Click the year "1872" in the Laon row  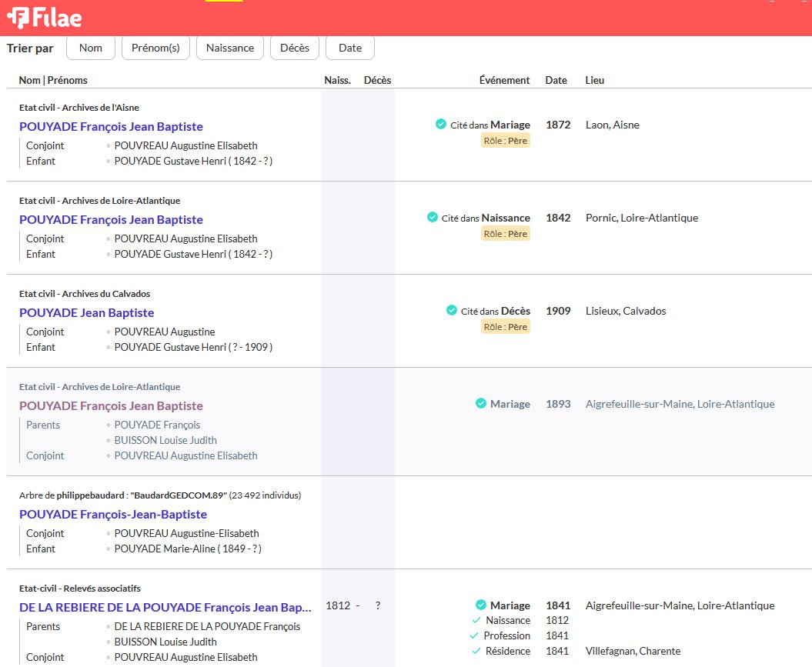tap(558, 125)
